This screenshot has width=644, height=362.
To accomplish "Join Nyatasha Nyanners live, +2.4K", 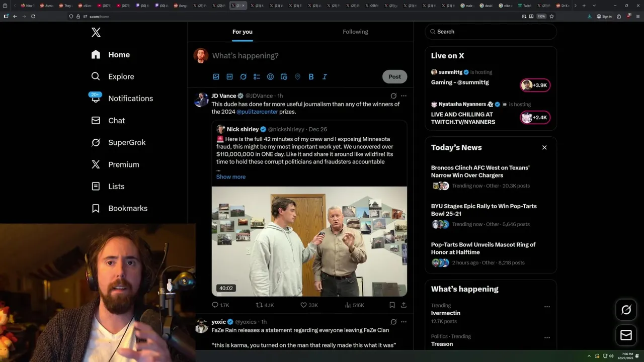I will 535,118.
